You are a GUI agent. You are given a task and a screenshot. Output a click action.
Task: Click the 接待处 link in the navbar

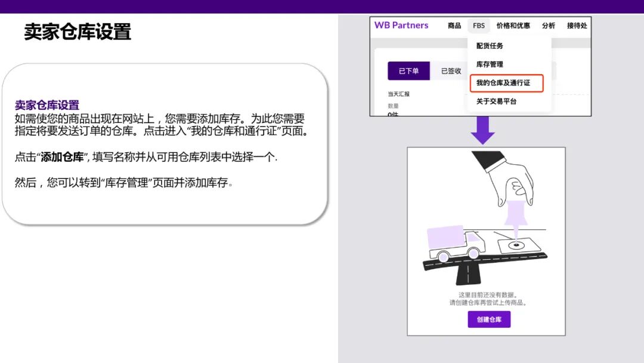(x=578, y=26)
